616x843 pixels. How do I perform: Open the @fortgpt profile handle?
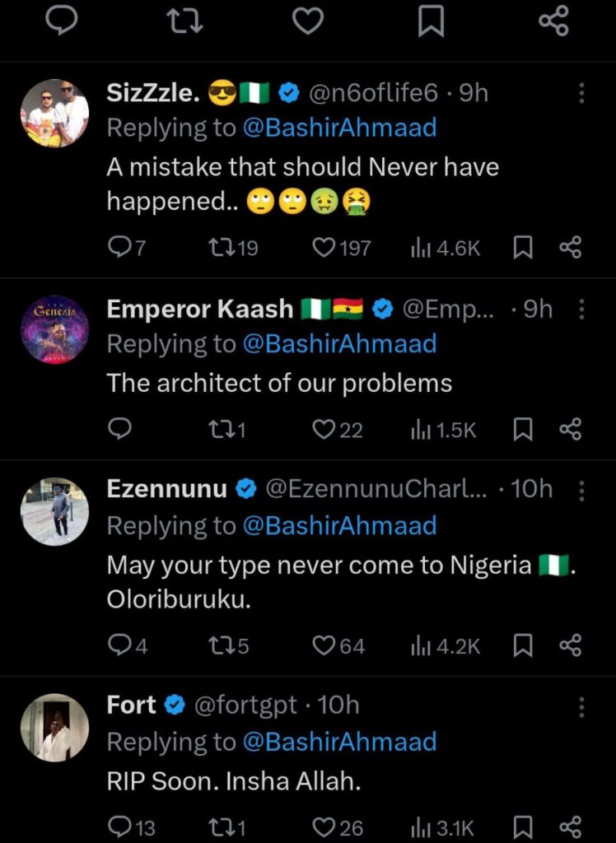pos(245,706)
